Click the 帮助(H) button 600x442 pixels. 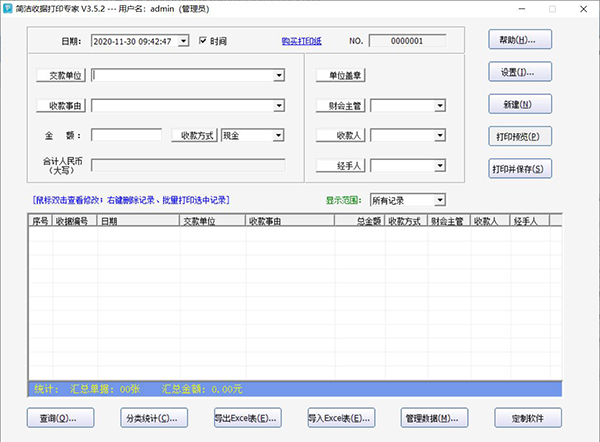click(520, 40)
